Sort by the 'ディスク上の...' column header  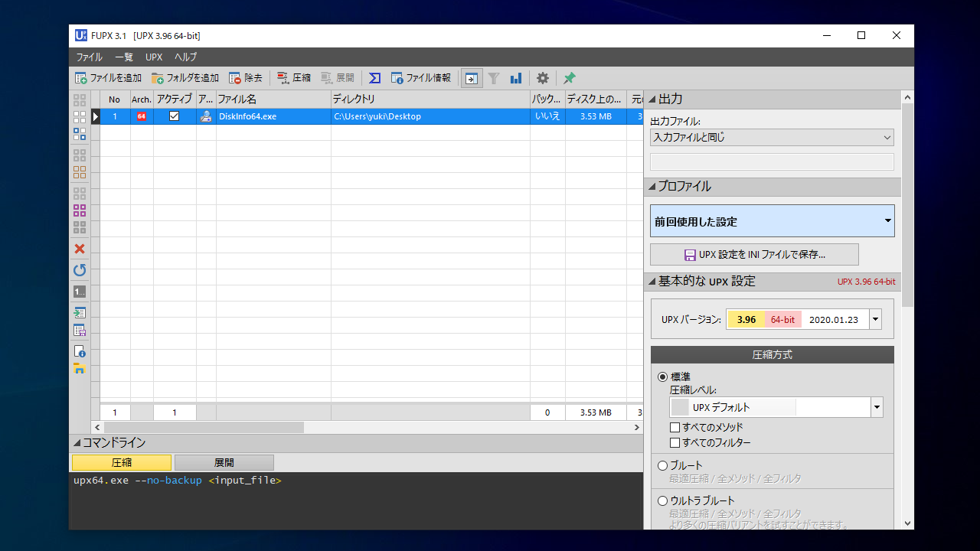[x=596, y=99]
